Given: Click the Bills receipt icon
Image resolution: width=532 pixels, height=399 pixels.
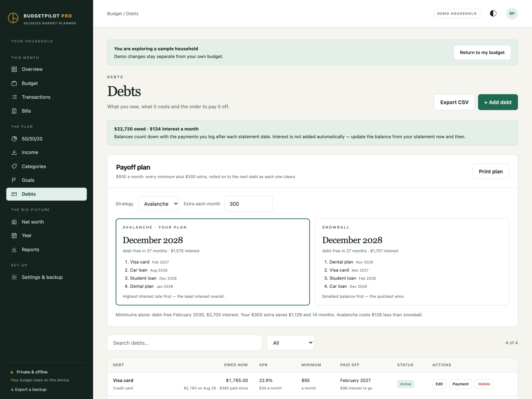Looking at the screenshot, I should coord(14,111).
